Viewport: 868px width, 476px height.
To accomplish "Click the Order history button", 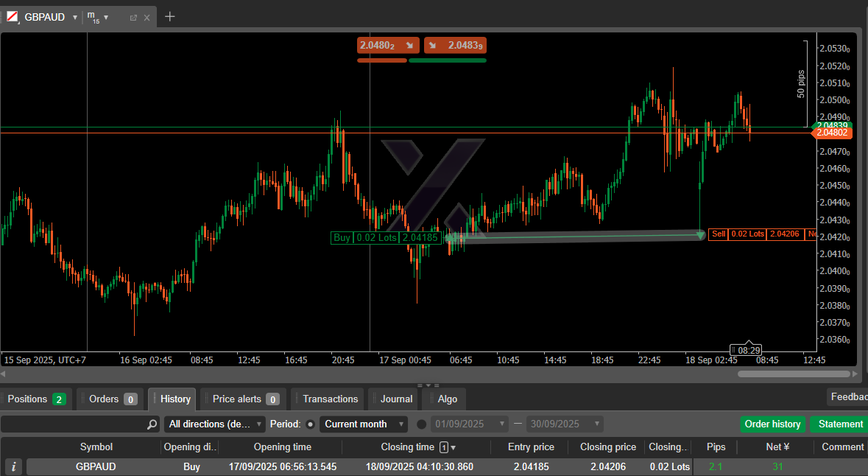I will [772, 424].
